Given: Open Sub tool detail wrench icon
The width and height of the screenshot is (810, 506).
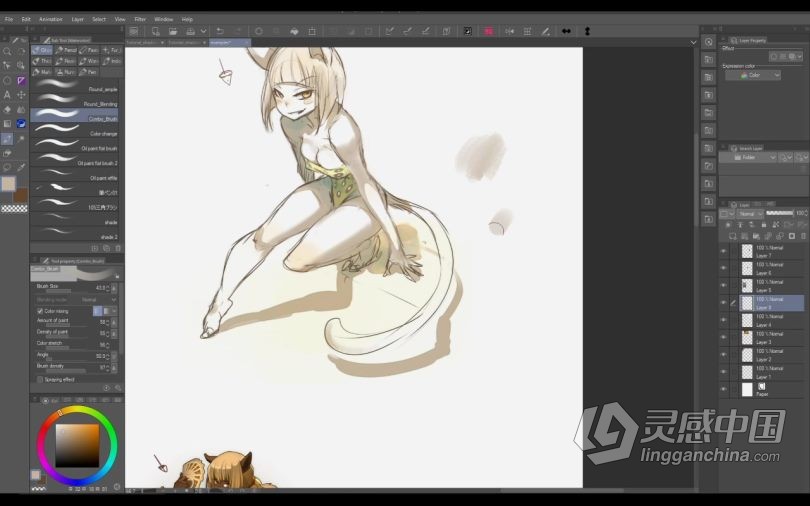Looking at the screenshot, I should tap(118, 388).
